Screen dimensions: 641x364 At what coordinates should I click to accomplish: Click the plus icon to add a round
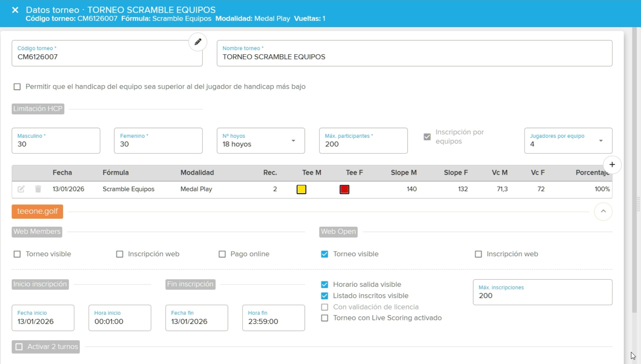pos(612,165)
